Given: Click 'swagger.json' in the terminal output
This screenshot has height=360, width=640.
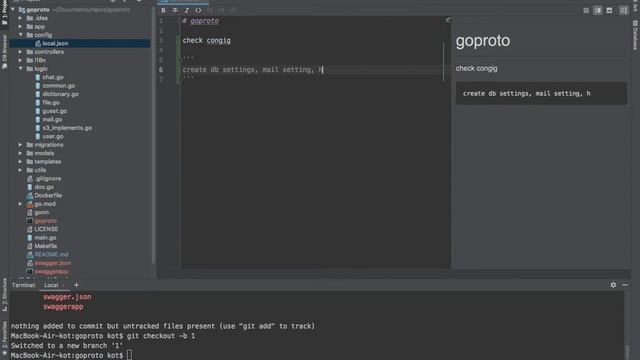Looking at the screenshot, I should pyautogui.click(x=67, y=297).
